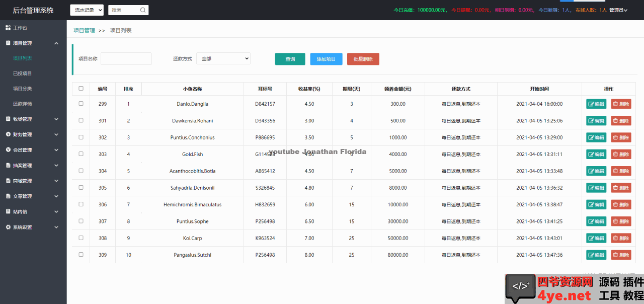The image size is (644, 304).
Task: Click the green 查询 button
Action: click(x=290, y=59)
